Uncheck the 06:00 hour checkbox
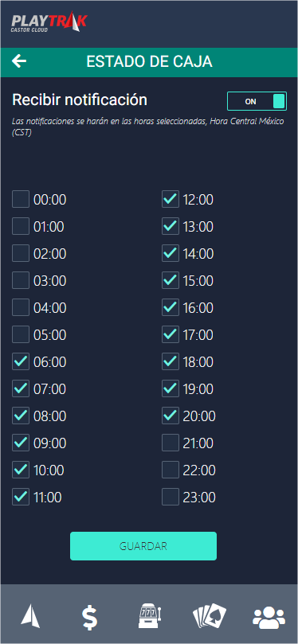This screenshot has width=298, height=644. 21,361
